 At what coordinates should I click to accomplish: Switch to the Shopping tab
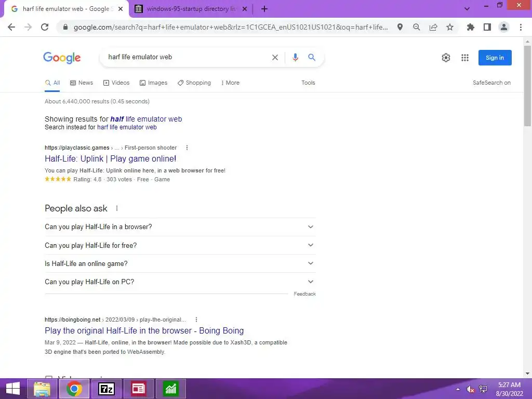pos(194,83)
